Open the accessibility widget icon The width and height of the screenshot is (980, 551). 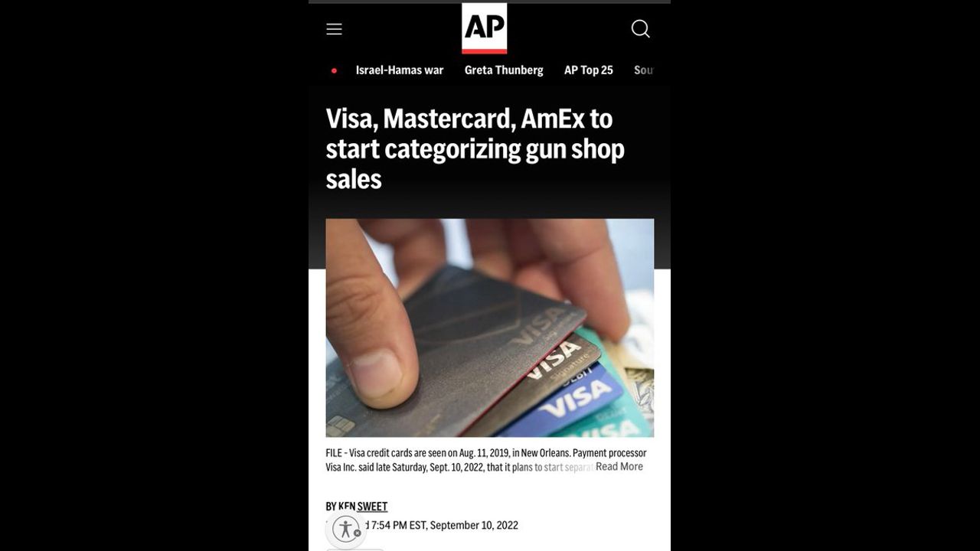(x=346, y=529)
